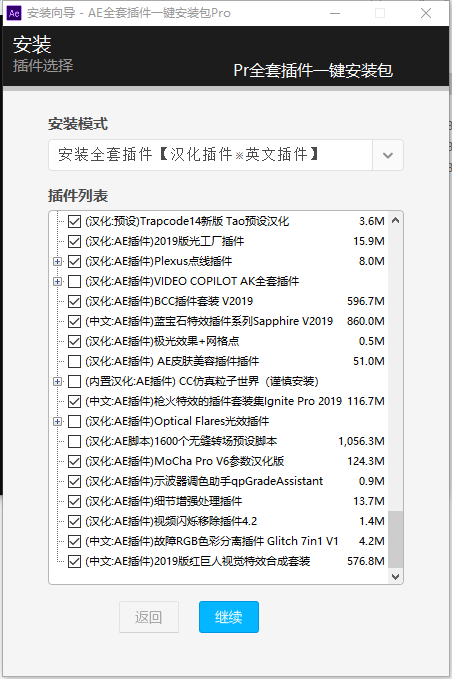Select 1600个无缝转场预设脚本 row text
The width and height of the screenshot is (452, 679).
[x=181, y=441]
